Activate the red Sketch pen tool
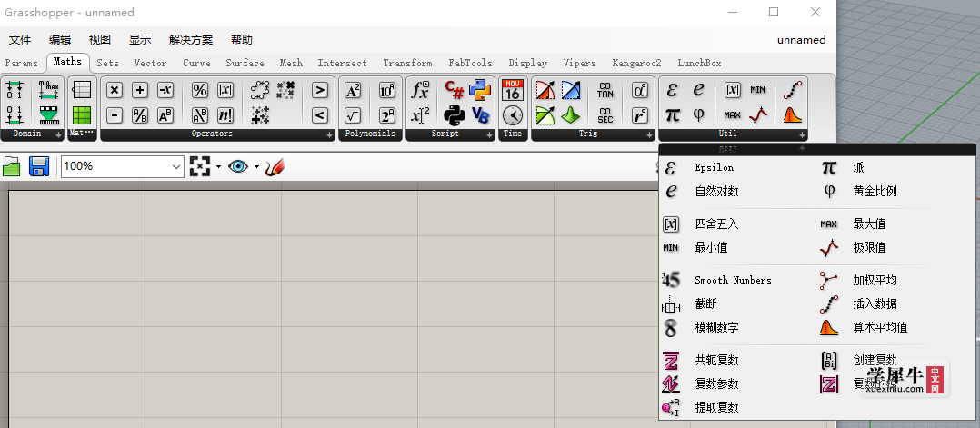Screen dimensions: 980x428 tap(275, 166)
